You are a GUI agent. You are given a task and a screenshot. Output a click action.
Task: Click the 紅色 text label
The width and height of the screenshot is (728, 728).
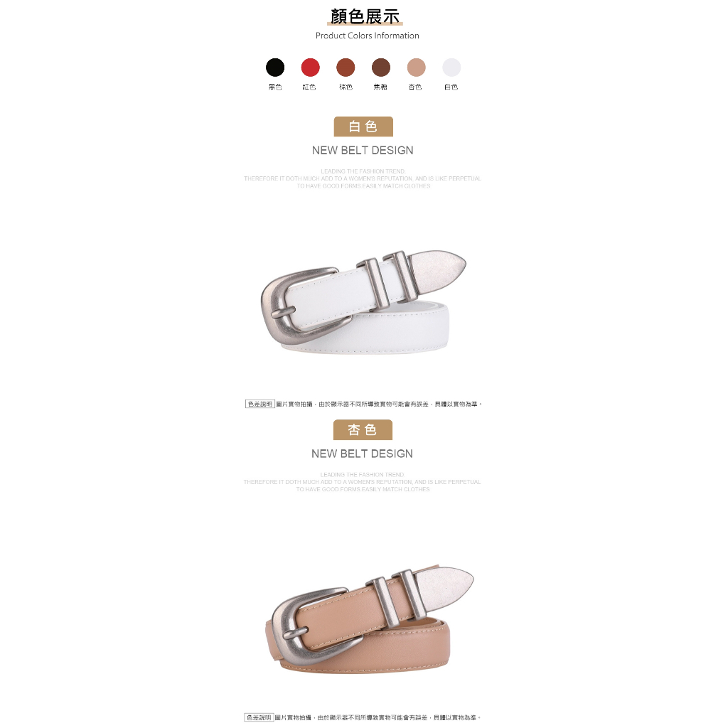click(309, 87)
